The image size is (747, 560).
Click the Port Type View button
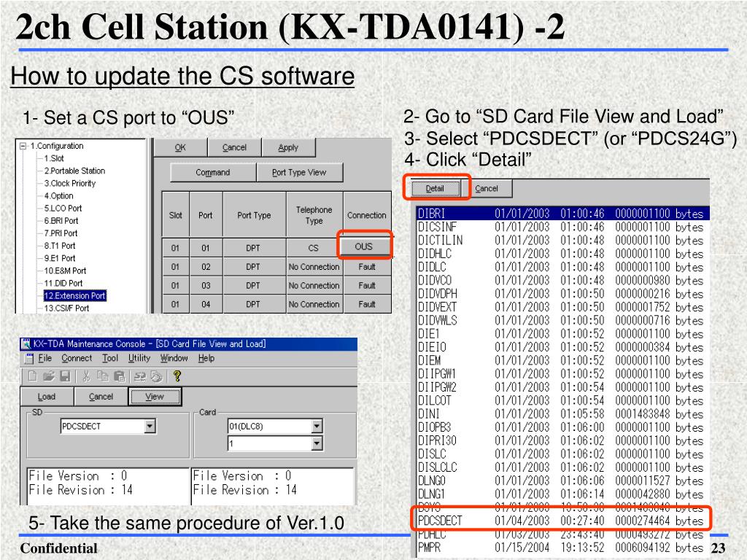[299, 172]
